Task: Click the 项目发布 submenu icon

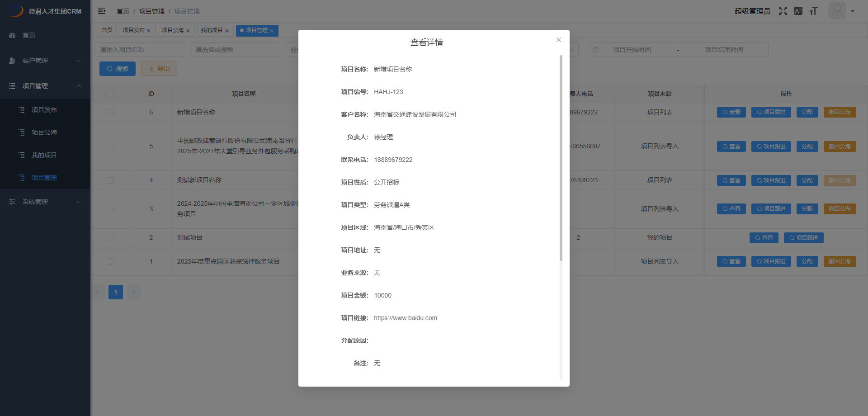Action: [x=21, y=110]
